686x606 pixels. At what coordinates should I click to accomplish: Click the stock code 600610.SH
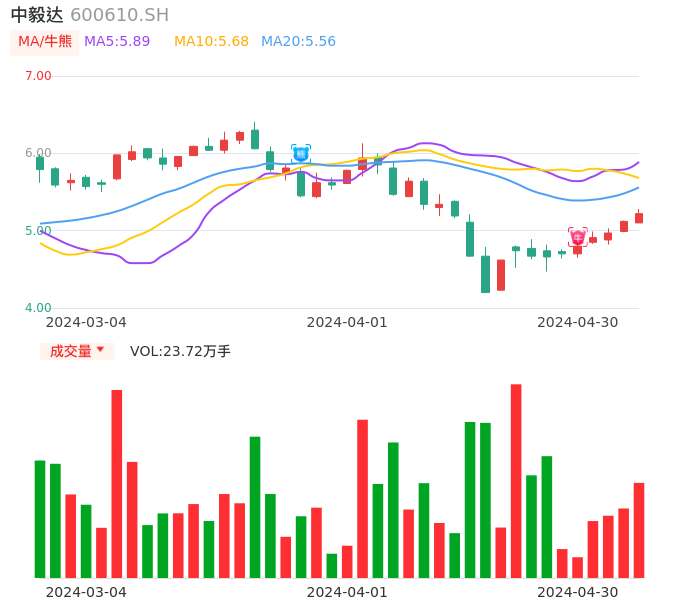119,15
